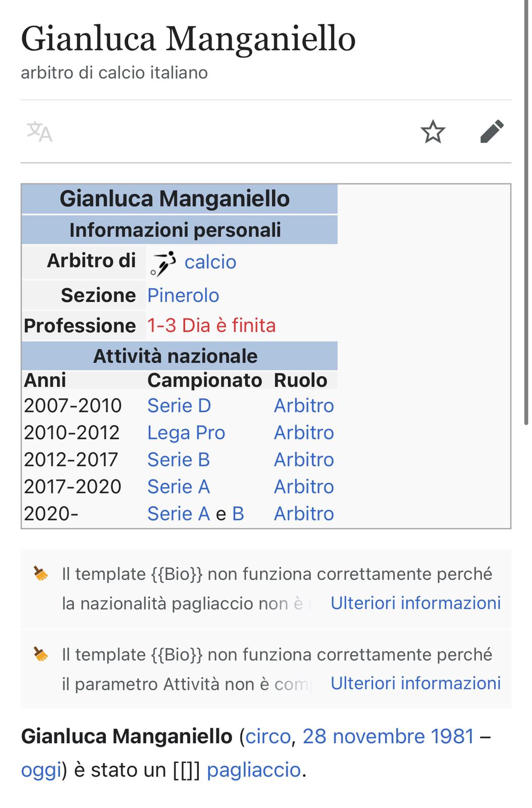Tap the pencil edit icon
532x808 pixels.
coord(492,132)
